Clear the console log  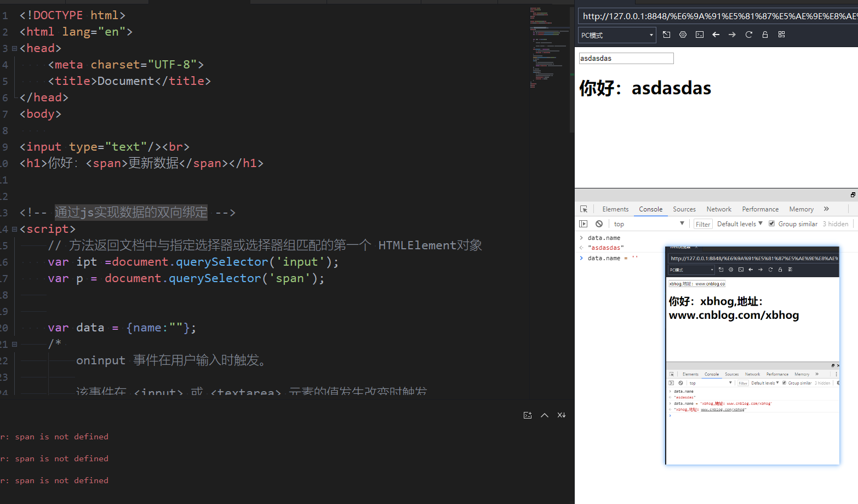599,224
